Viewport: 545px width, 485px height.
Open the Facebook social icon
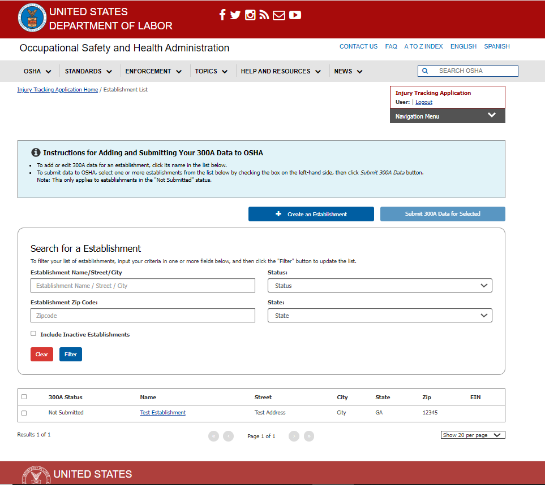pos(222,15)
